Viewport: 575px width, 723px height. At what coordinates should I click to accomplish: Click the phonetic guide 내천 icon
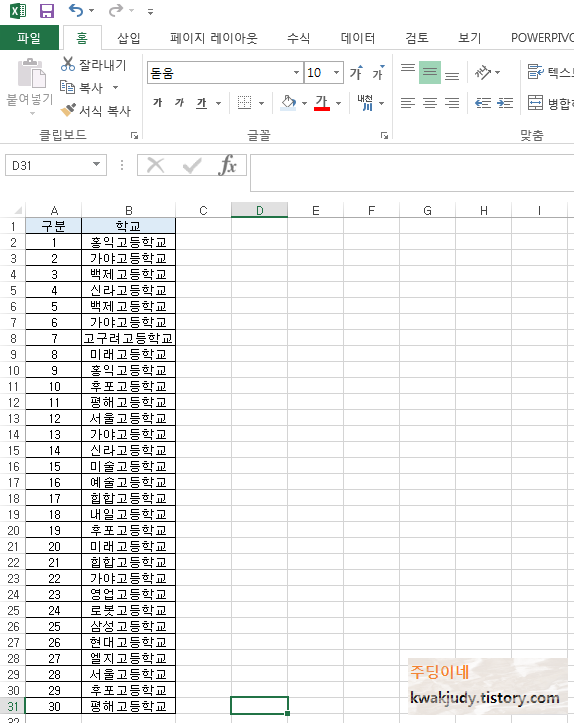click(365, 102)
